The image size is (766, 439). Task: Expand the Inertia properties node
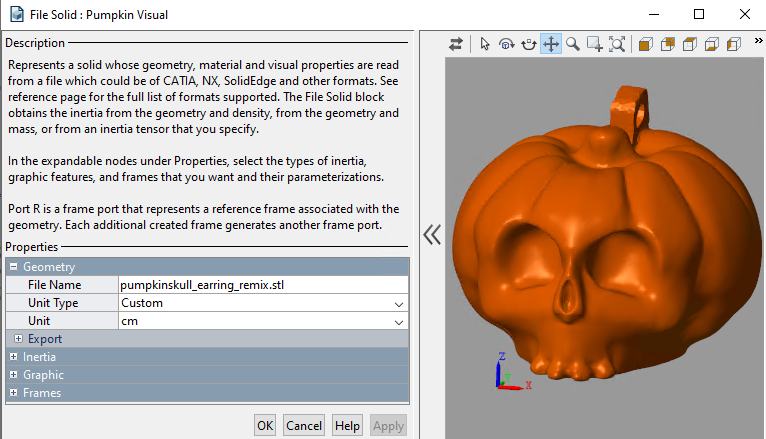tap(13, 357)
